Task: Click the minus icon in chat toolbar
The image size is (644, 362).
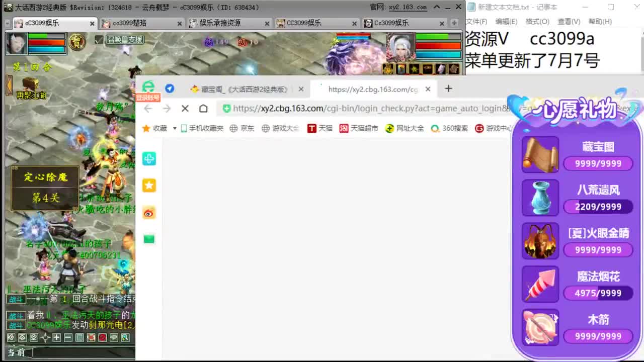Action: point(68,338)
